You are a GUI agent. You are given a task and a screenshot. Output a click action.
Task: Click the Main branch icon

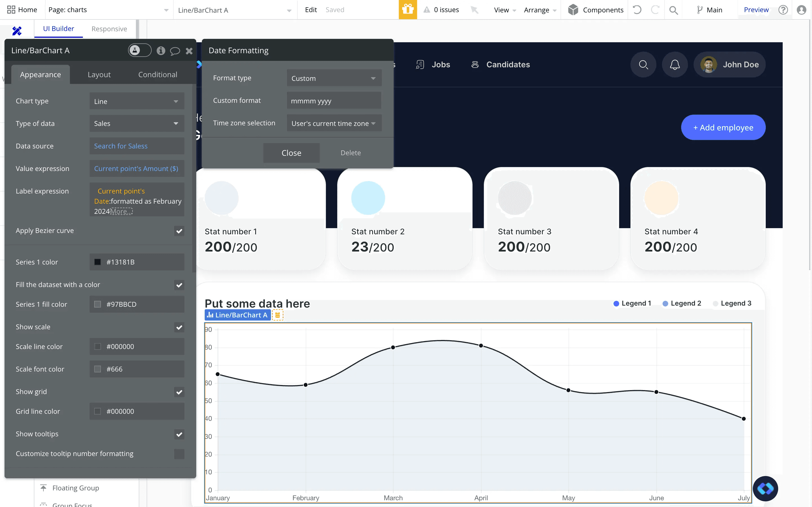pyautogui.click(x=699, y=10)
